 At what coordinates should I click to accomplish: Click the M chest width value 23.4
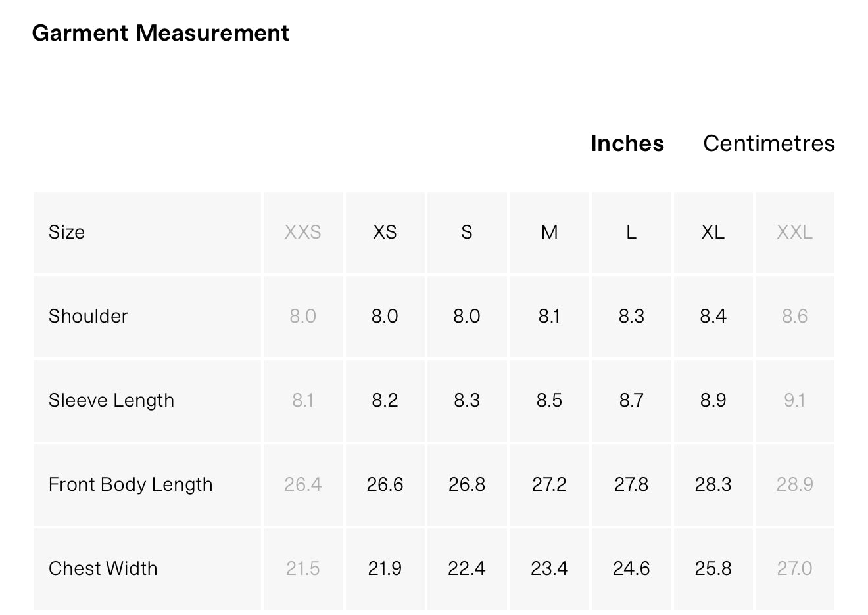[x=549, y=568]
